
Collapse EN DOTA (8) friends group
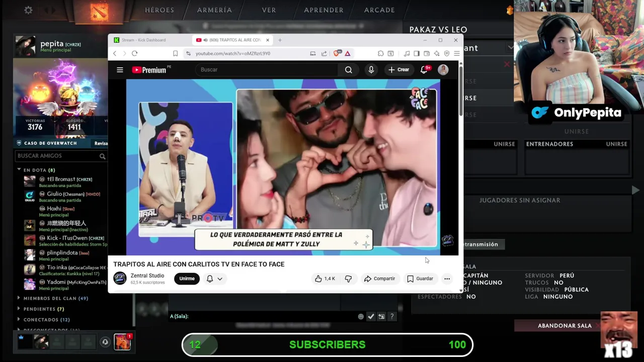[x=19, y=170]
